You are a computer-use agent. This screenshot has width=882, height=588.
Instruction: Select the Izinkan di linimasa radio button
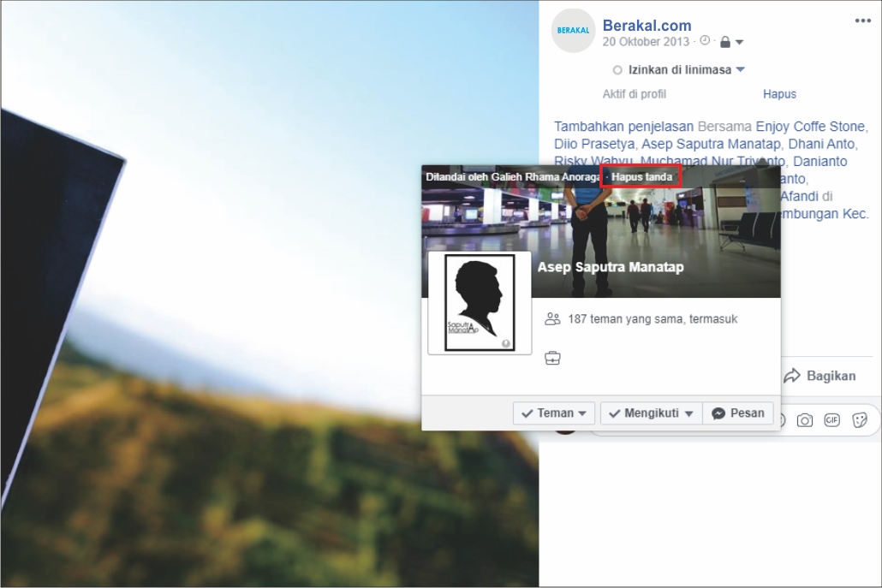click(617, 70)
